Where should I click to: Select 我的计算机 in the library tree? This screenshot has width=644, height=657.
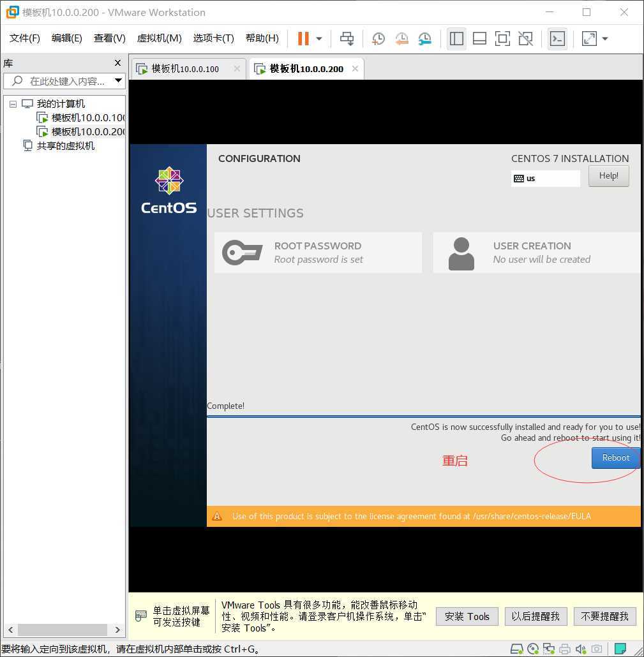click(61, 103)
